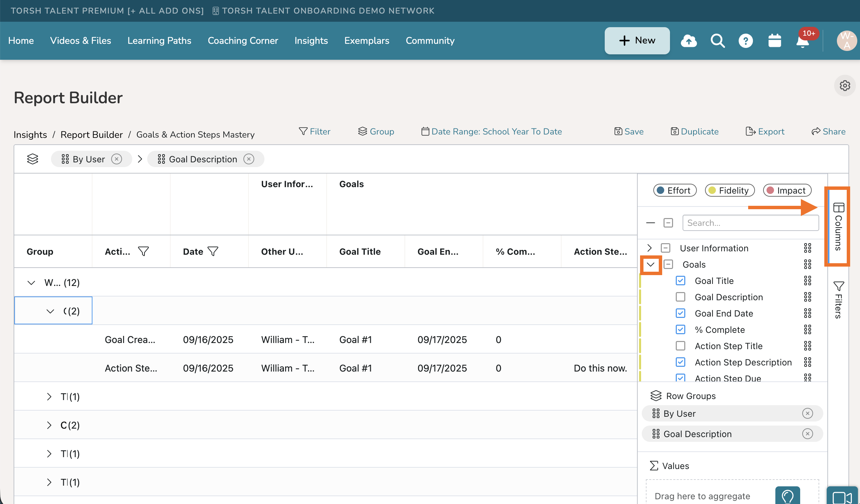Open the Date Range selector link
This screenshot has height=504, width=860.
492,132
